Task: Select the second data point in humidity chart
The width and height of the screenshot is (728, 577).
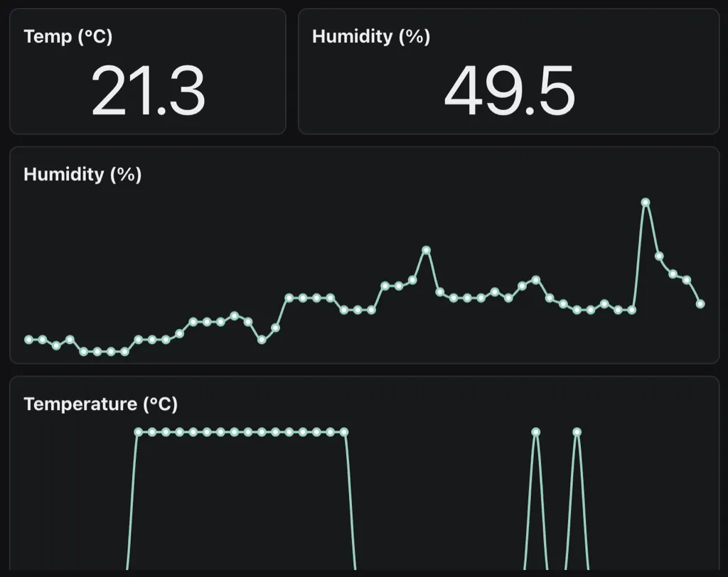Action: tap(43, 340)
